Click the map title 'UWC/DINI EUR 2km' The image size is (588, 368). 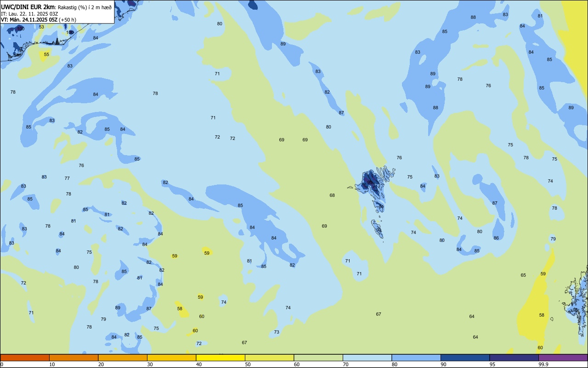point(28,7)
